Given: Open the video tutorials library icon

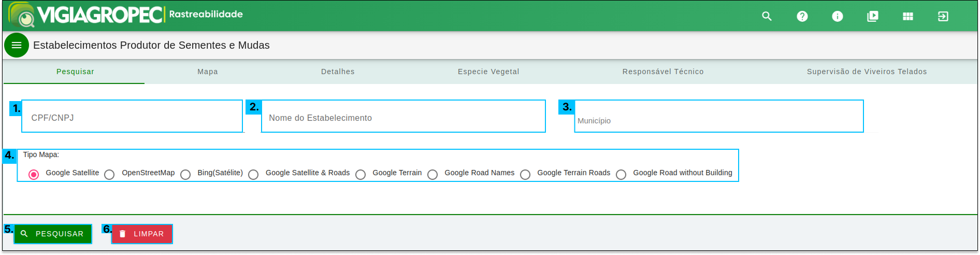Looking at the screenshot, I should [873, 16].
